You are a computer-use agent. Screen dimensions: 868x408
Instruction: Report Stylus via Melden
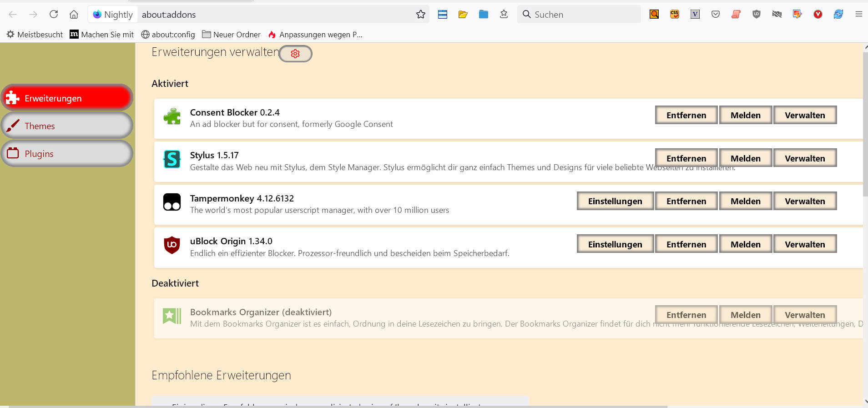[x=746, y=158]
